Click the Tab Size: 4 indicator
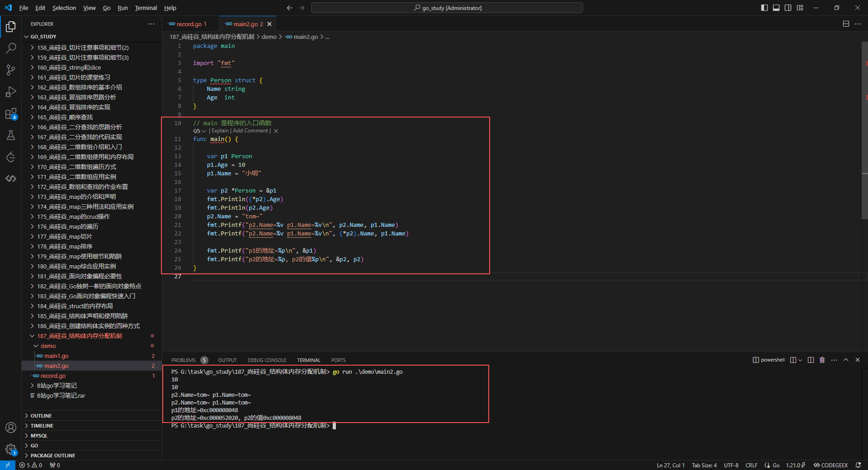The image size is (868, 470). [x=704, y=465]
